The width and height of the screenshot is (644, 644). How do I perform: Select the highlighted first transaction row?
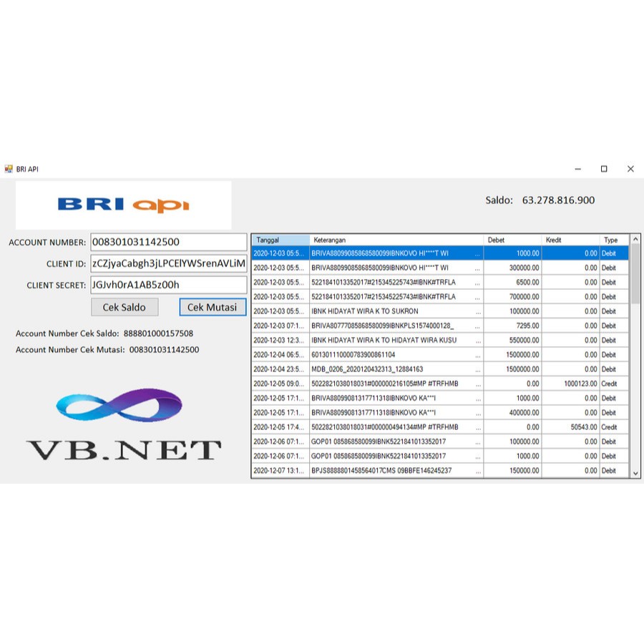429,253
